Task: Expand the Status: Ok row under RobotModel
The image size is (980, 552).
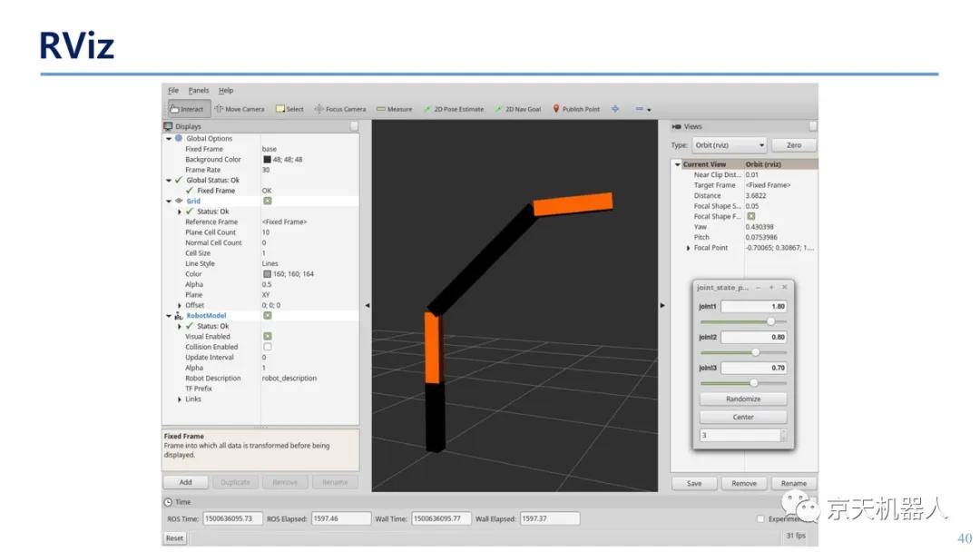Action: point(180,326)
